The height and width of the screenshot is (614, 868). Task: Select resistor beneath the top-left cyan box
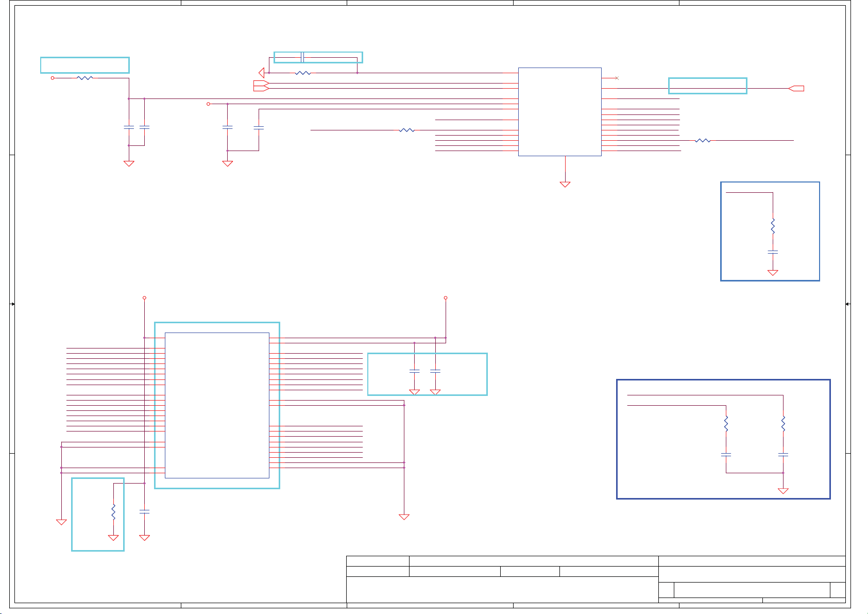click(x=84, y=78)
